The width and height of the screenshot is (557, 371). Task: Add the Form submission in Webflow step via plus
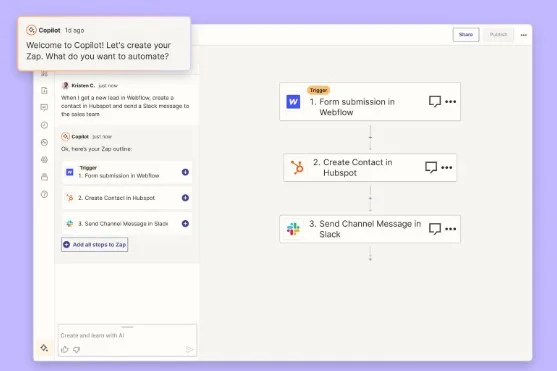click(185, 172)
